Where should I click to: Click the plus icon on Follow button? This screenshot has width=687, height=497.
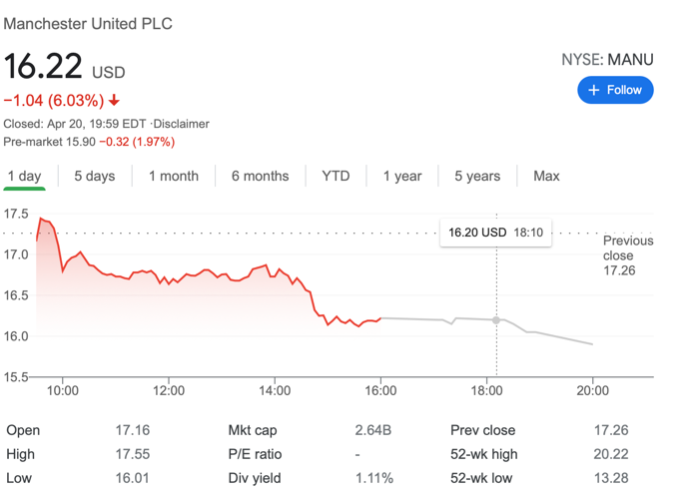593,90
